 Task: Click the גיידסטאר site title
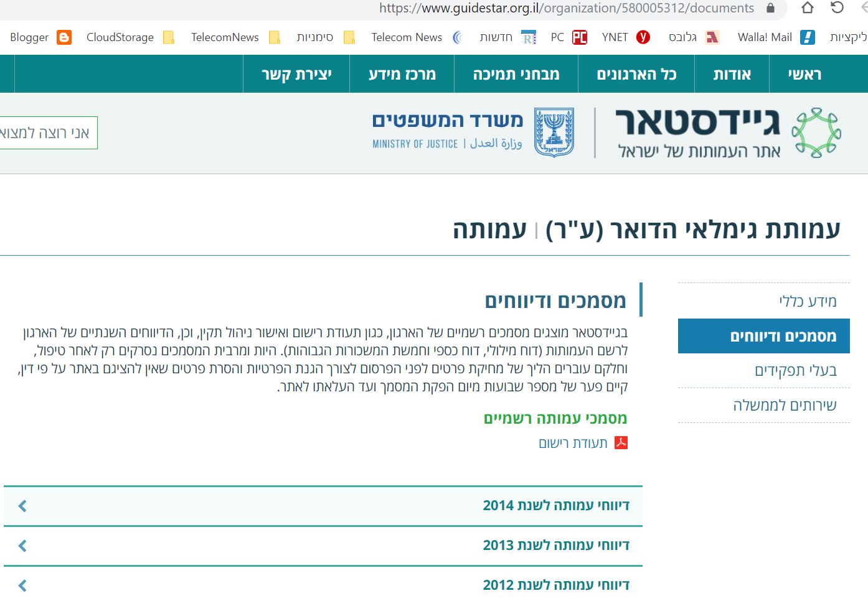[697, 122]
